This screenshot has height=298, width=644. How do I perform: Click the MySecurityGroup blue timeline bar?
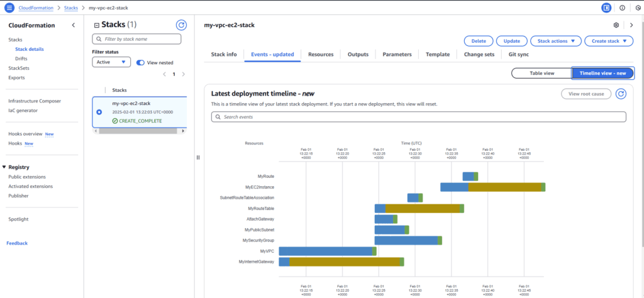(406, 241)
